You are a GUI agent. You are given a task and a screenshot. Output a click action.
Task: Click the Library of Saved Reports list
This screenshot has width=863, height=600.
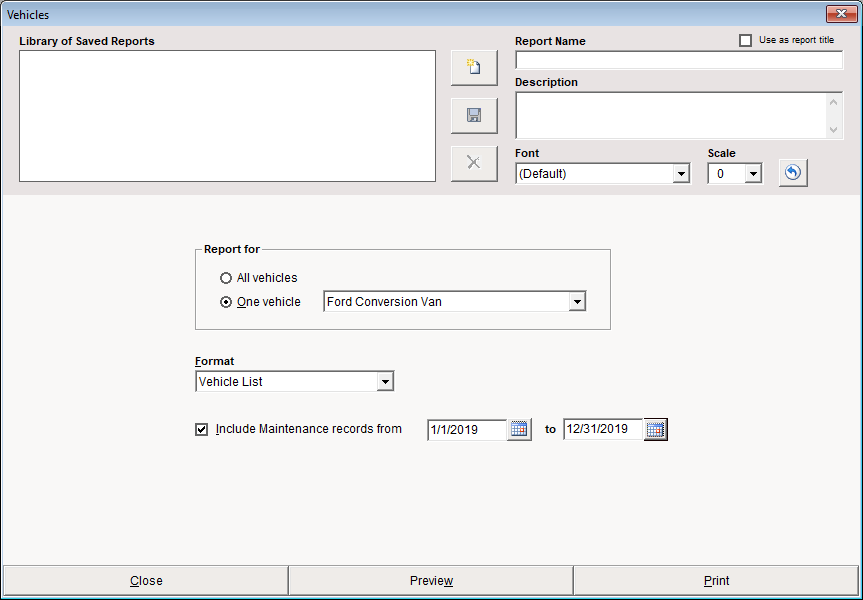coord(227,116)
